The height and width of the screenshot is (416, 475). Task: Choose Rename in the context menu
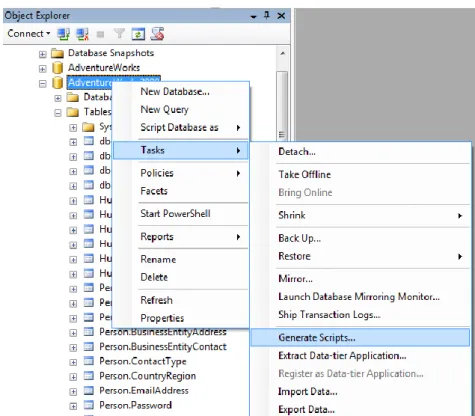(181, 259)
